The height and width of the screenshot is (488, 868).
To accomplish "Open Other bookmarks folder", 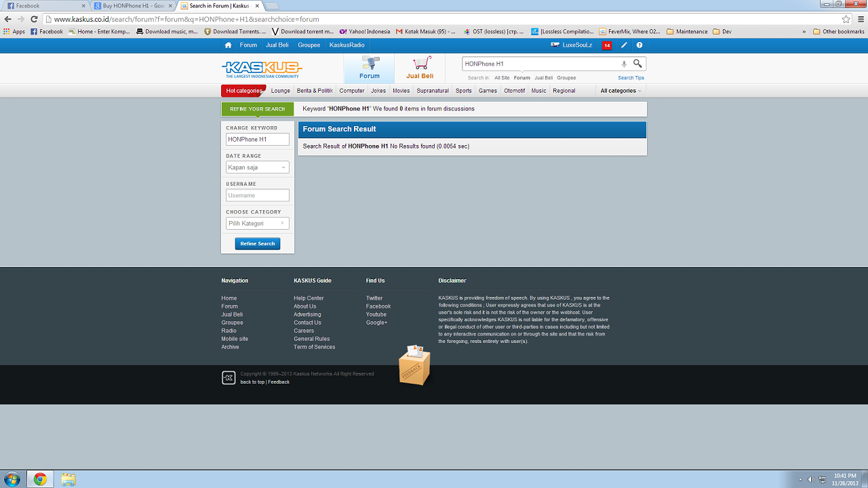I will [x=838, y=31].
